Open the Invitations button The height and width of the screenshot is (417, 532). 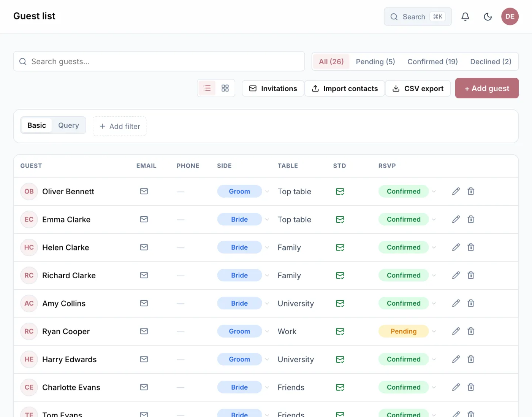point(273,88)
